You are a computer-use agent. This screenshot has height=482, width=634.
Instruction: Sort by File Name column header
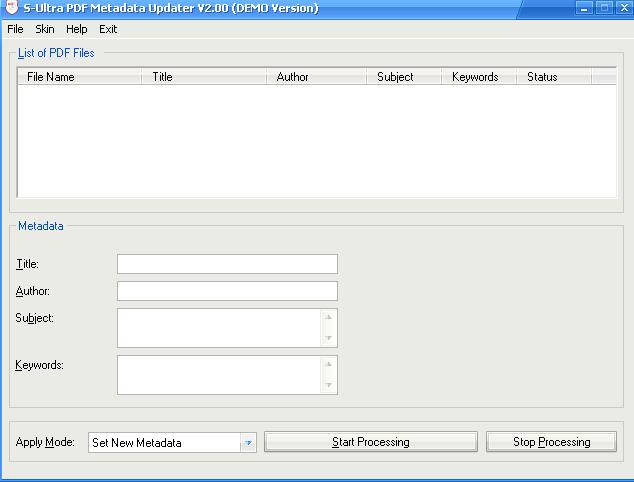(80, 77)
